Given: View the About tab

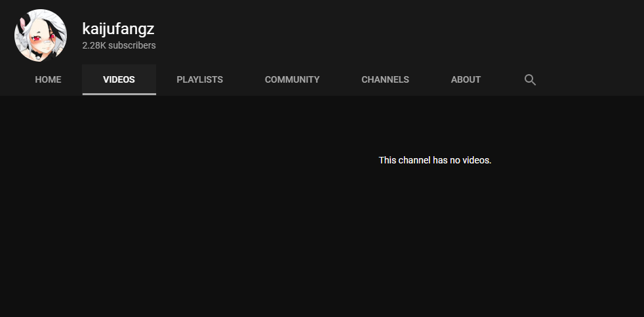Looking at the screenshot, I should coord(466,80).
